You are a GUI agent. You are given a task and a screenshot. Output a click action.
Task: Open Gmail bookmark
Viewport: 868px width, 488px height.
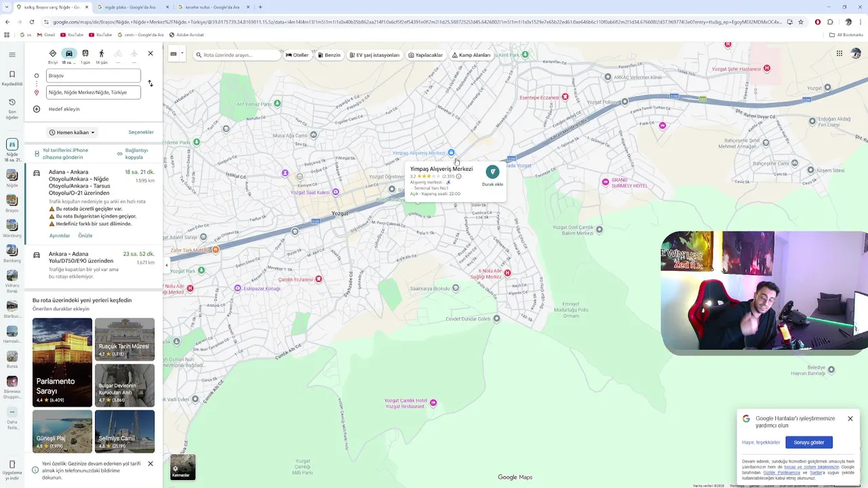point(46,35)
